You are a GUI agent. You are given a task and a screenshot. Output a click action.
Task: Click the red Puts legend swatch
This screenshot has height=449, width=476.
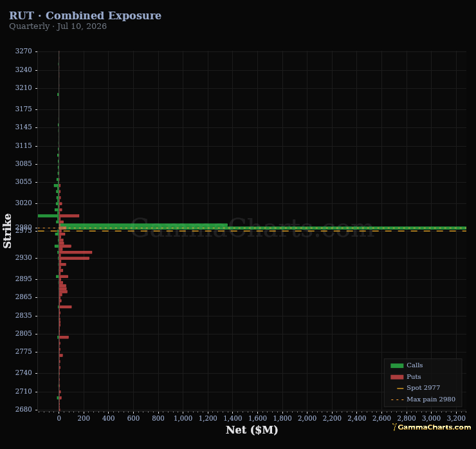[397, 377]
